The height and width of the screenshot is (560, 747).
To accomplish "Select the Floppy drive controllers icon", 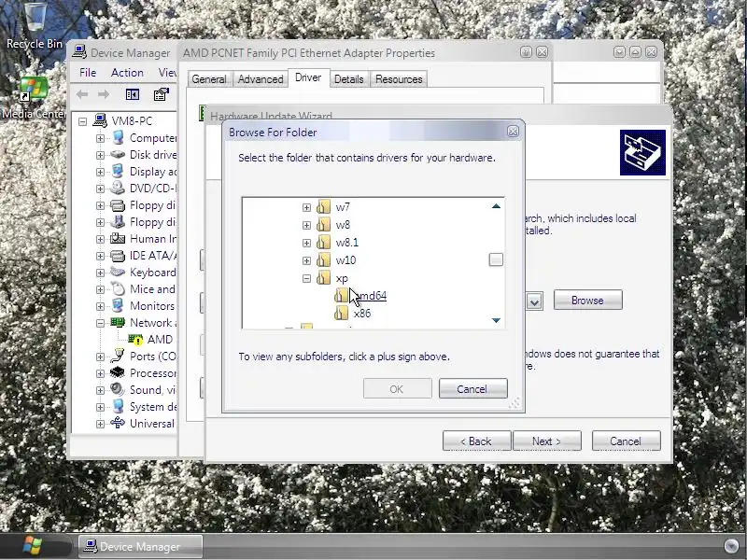I will [x=118, y=222].
